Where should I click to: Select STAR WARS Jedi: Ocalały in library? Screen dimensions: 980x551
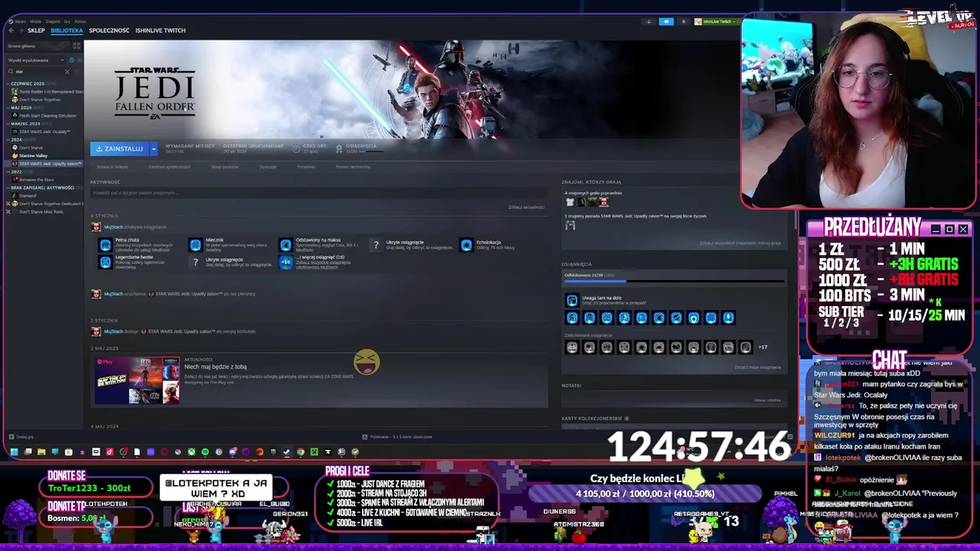pos(41,132)
